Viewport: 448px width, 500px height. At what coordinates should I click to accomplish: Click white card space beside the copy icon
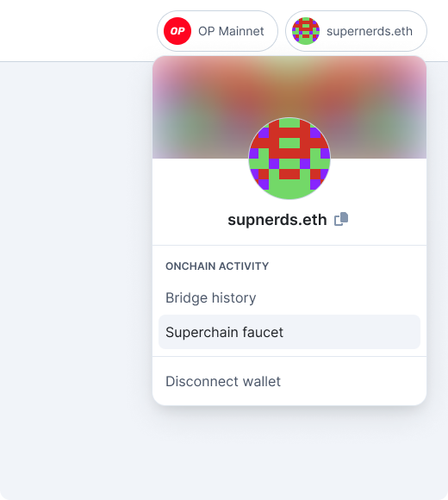coord(386,219)
